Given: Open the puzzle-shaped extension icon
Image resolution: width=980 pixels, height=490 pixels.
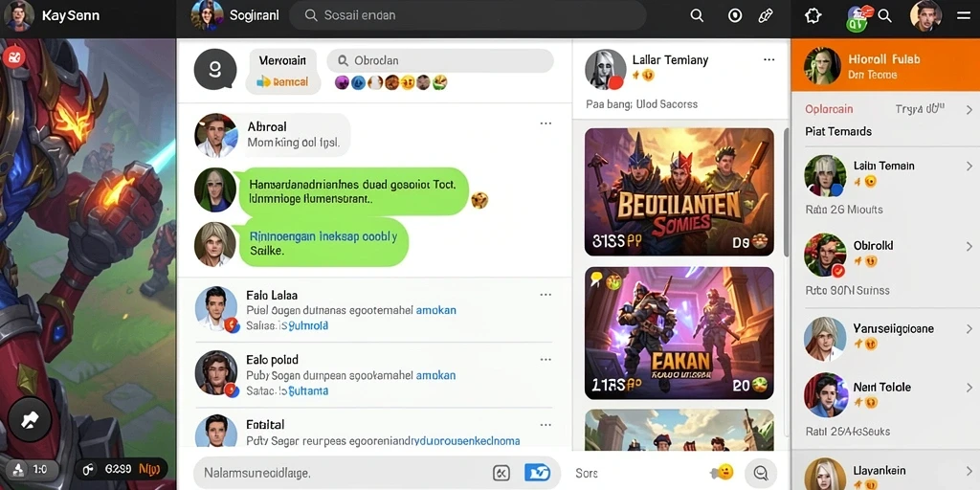Looking at the screenshot, I should [x=813, y=15].
